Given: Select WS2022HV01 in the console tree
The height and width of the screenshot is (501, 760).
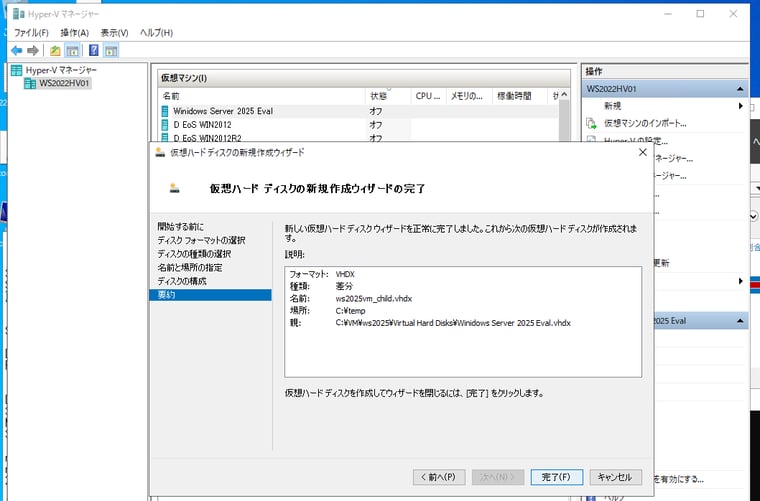Looking at the screenshot, I should tap(64, 83).
